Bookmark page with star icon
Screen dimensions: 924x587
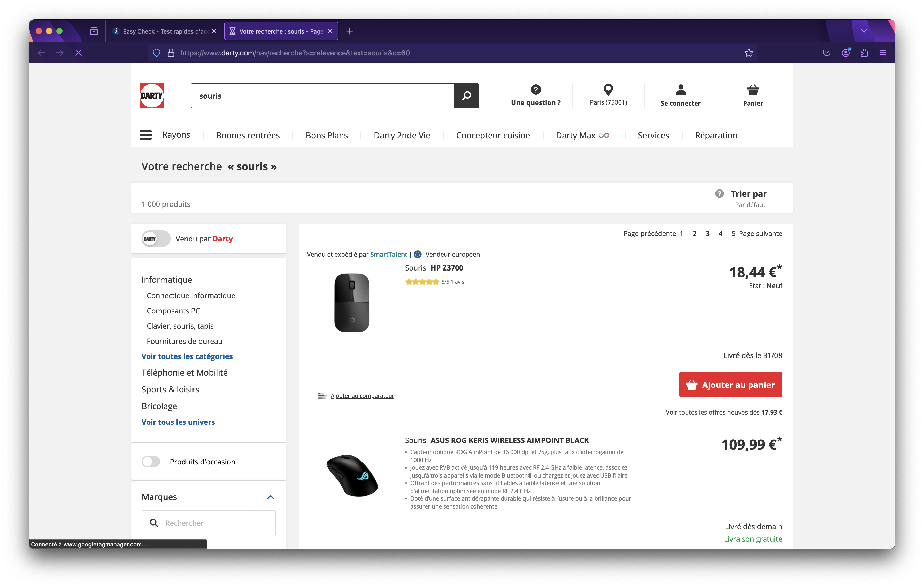pyautogui.click(x=749, y=53)
